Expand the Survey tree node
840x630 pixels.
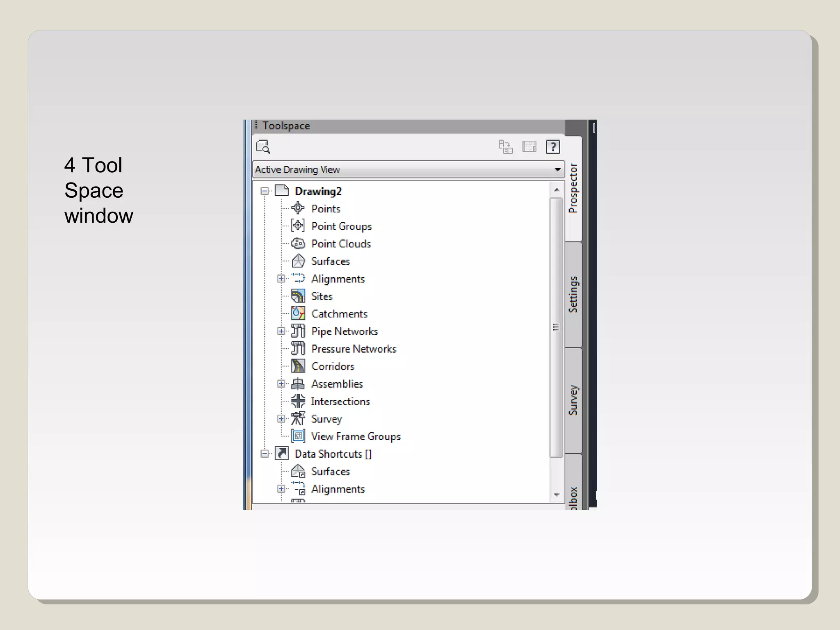tap(281, 418)
